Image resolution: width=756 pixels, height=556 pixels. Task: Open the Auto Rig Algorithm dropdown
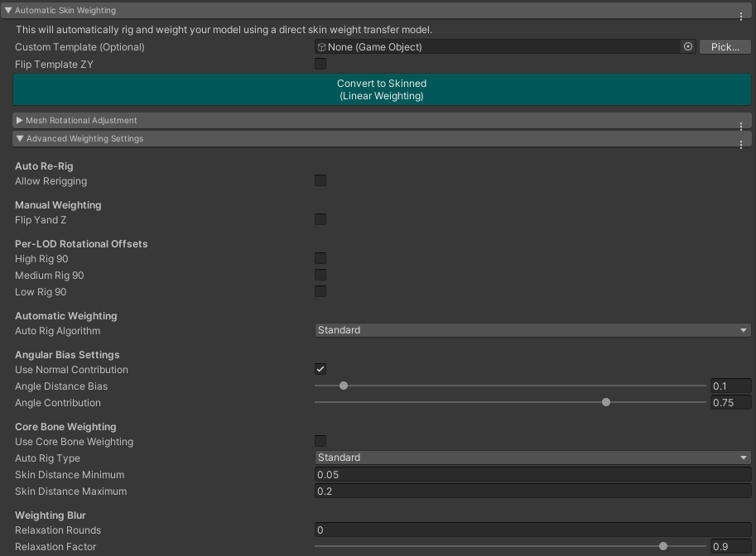coord(532,330)
